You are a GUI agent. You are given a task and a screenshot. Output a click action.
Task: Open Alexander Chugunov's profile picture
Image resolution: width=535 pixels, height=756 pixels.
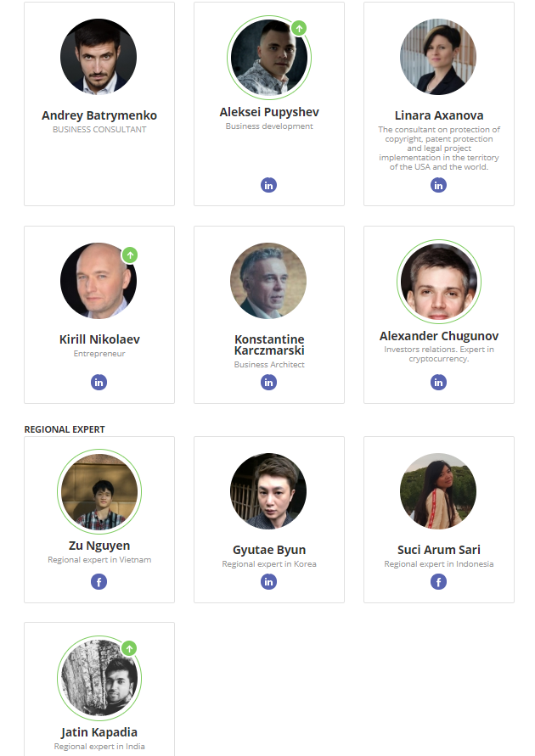pyautogui.click(x=439, y=282)
